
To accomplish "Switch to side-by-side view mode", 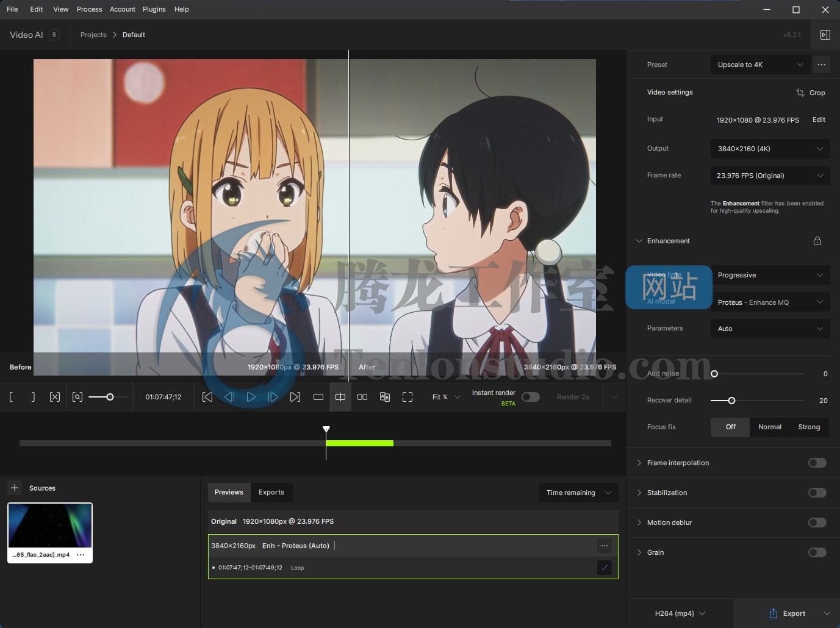I will click(362, 397).
